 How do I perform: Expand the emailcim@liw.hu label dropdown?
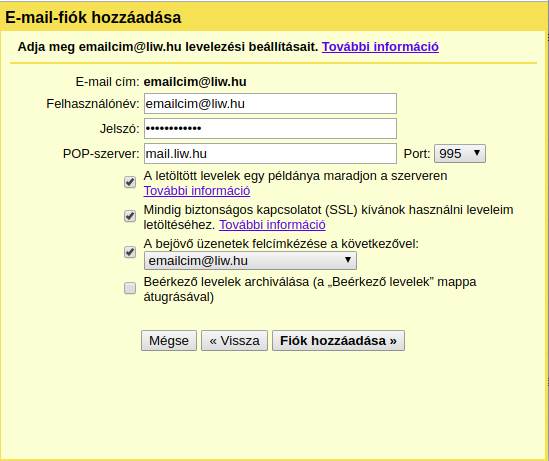(250, 260)
